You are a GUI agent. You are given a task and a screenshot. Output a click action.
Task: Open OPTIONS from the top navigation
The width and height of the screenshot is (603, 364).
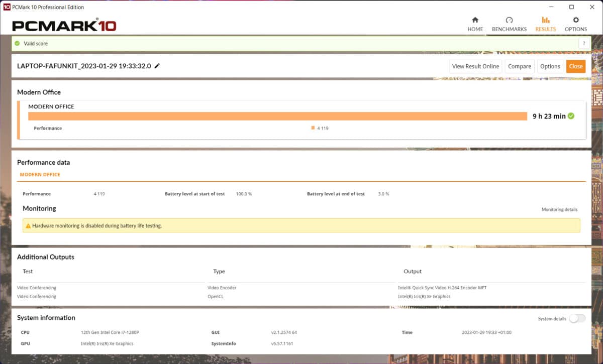576,24
